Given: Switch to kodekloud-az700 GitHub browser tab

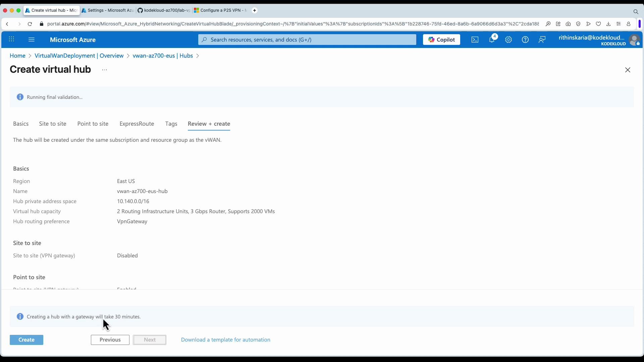Looking at the screenshot, I should (164, 10).
